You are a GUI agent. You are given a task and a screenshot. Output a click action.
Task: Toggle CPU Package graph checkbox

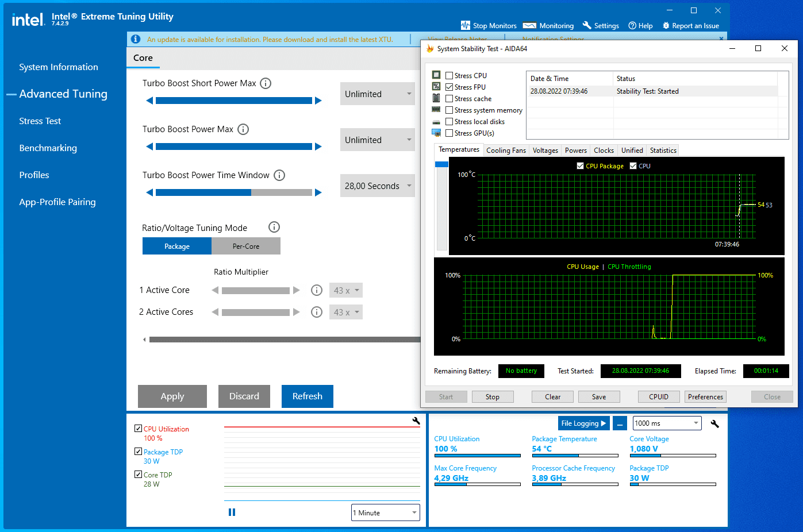tap(580, 165)
